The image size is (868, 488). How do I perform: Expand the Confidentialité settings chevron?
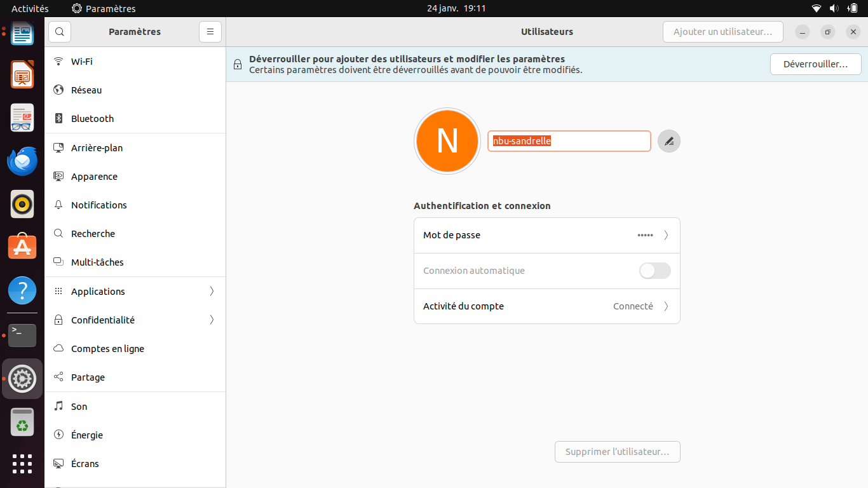212,320
